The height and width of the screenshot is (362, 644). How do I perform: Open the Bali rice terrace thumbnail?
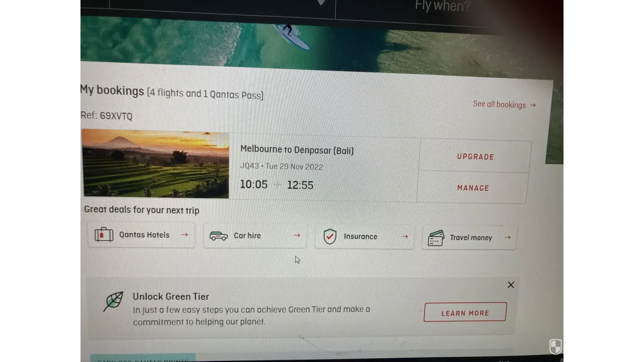(156, 164)
